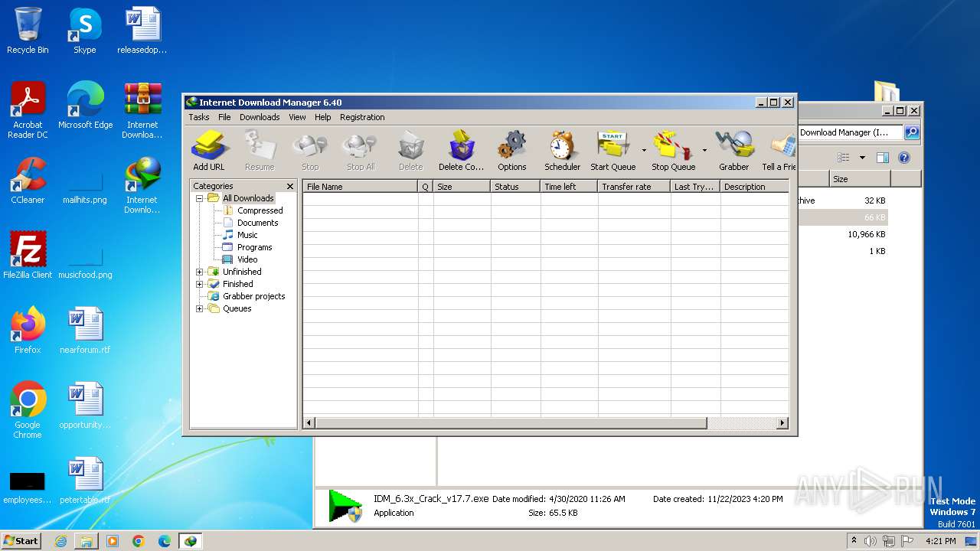The image size is (980, 551).
Task: Select the Compressed category
Action: tap(260, 210)
